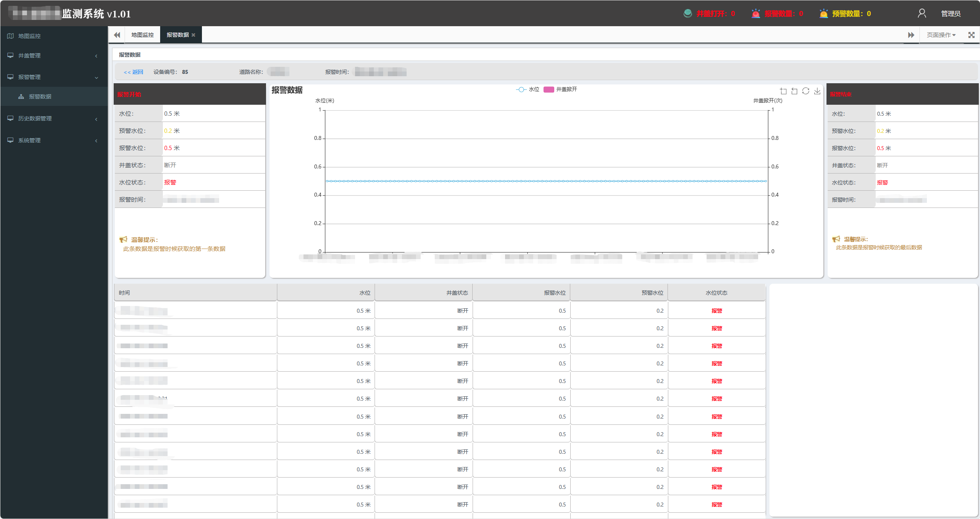Click the 井盖打开: 0 counter
This screenshot has height=519, width=980.
[x=716, y=14]
